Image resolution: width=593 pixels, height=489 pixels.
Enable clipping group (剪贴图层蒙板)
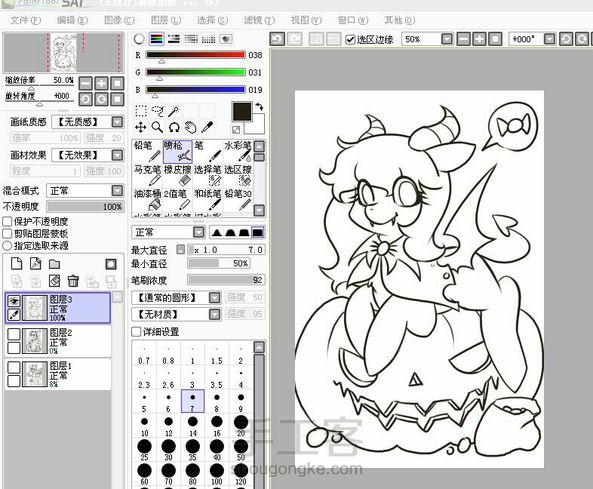(x=7, y=233)
